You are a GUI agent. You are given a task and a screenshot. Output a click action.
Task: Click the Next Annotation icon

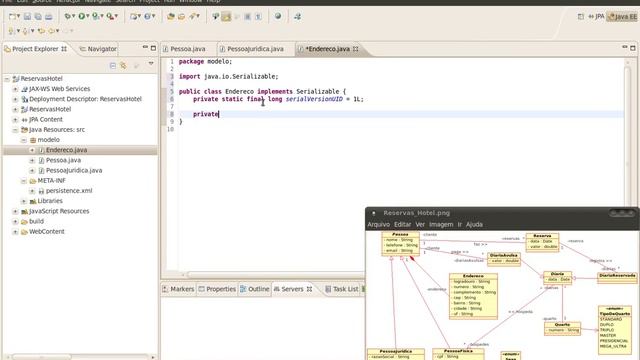coord(11,31)
